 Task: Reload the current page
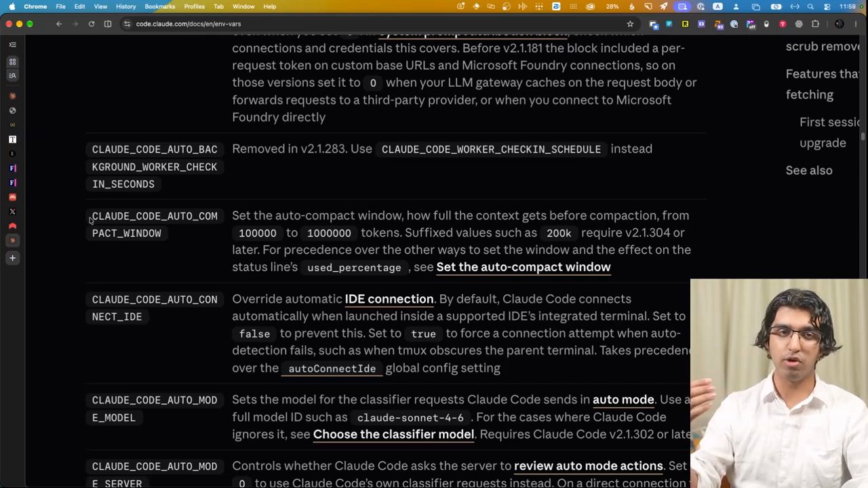(92, 24)
